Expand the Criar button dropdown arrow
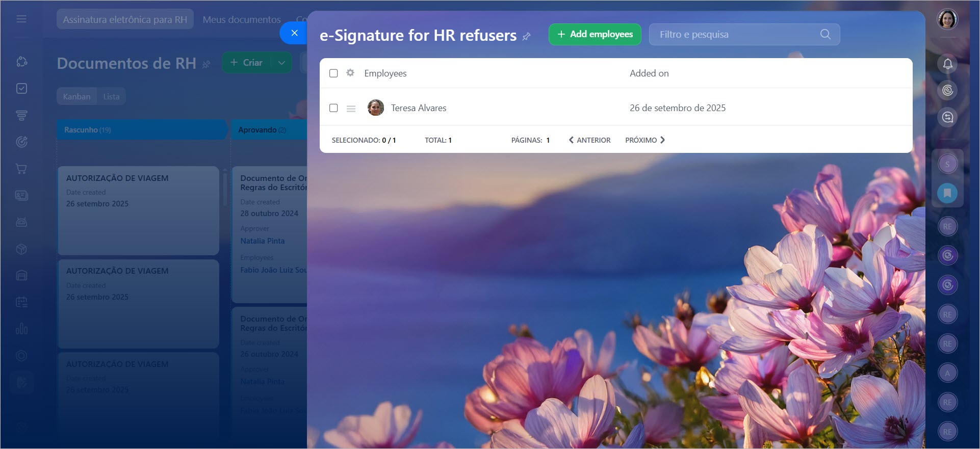This screenshot has height=449, width=980. (x=281, y=63)
